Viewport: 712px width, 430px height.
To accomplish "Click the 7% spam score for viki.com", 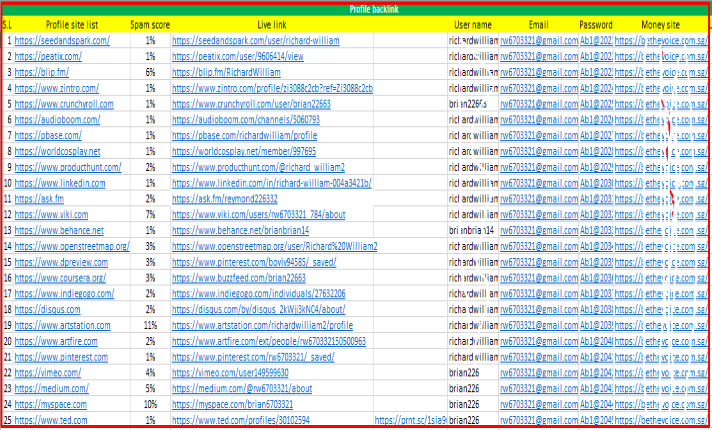I will [150, 214].
